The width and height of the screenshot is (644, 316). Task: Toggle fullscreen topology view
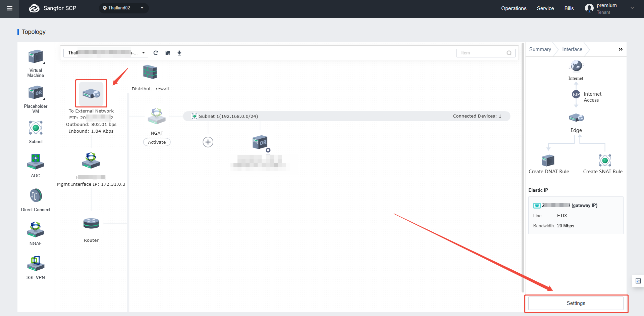168,53
